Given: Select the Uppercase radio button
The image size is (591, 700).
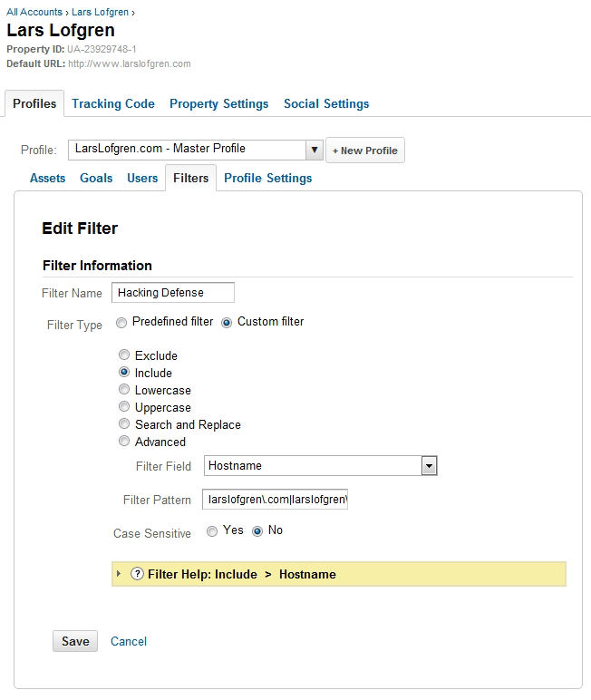Looking at the screenshot, I should (x=124, y=407).
